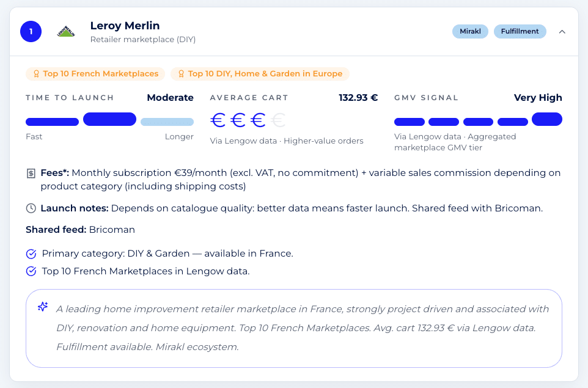588x388 pixels.
Task: Select the Fulfillment tag
Action: pos(520,32)
